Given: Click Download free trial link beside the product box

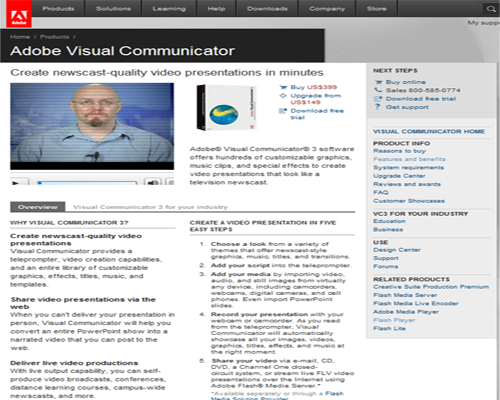Looking at the screenshot, I should 317,114.
